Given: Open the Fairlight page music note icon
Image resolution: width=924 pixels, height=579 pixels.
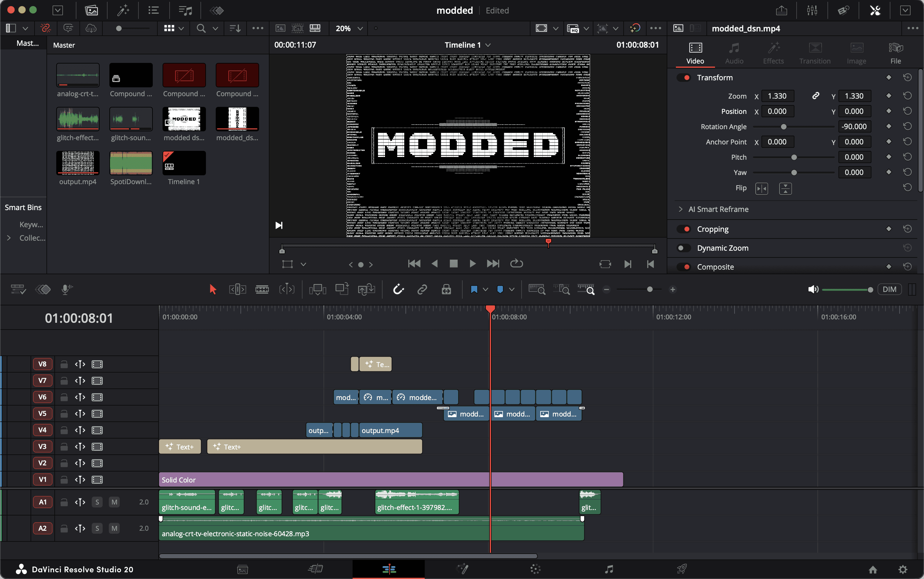Looking at the screenshot, I should [609, 570].
